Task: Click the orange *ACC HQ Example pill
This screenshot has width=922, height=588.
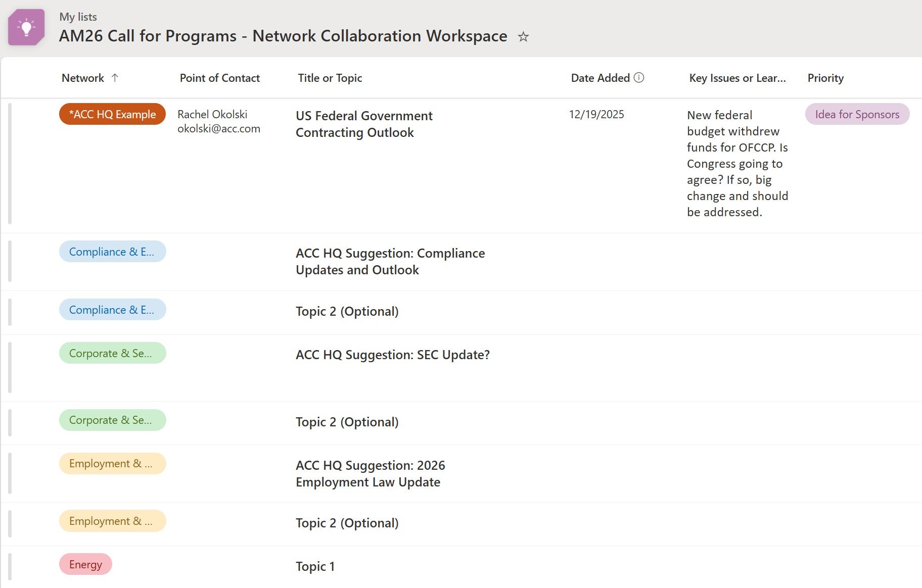Action: pyautogui.click(x=112, y=114)
